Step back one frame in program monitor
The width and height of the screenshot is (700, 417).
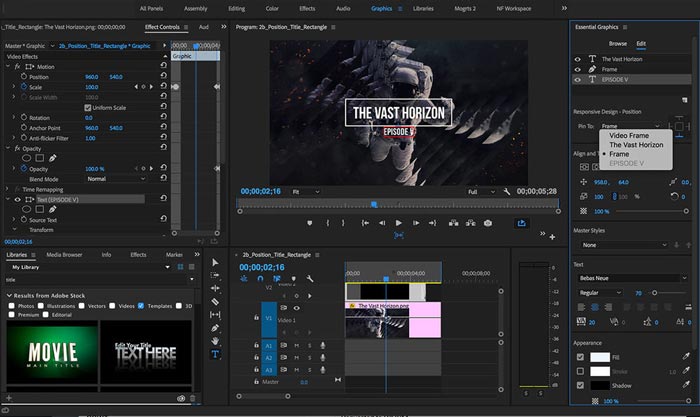pyautogui.click(x=382, y=223)
